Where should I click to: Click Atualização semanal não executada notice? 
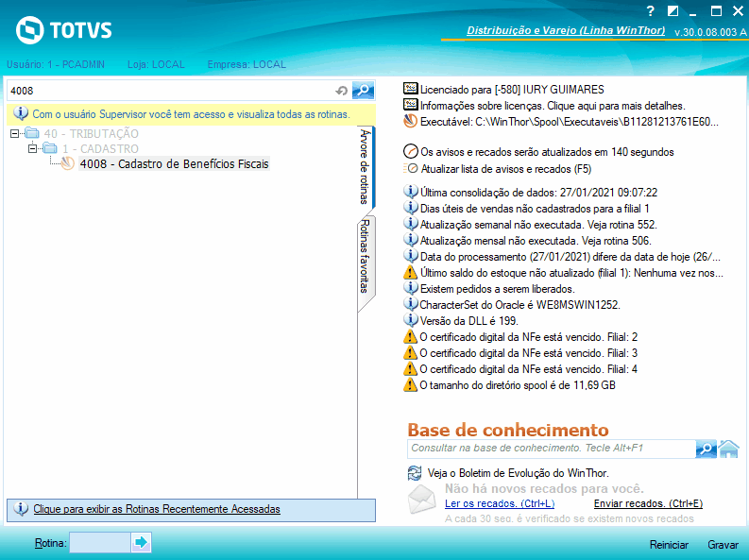pyautogui.click(x=538, y=225)
